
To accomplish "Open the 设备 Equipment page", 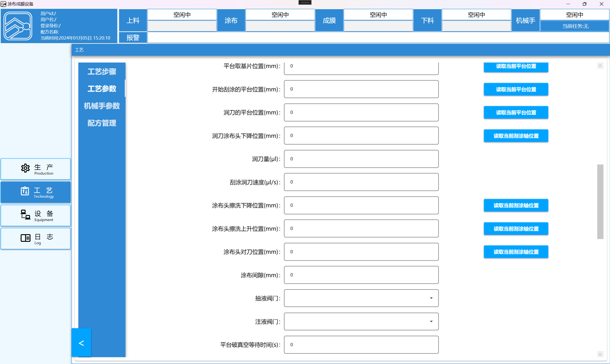I will point(36,215).
